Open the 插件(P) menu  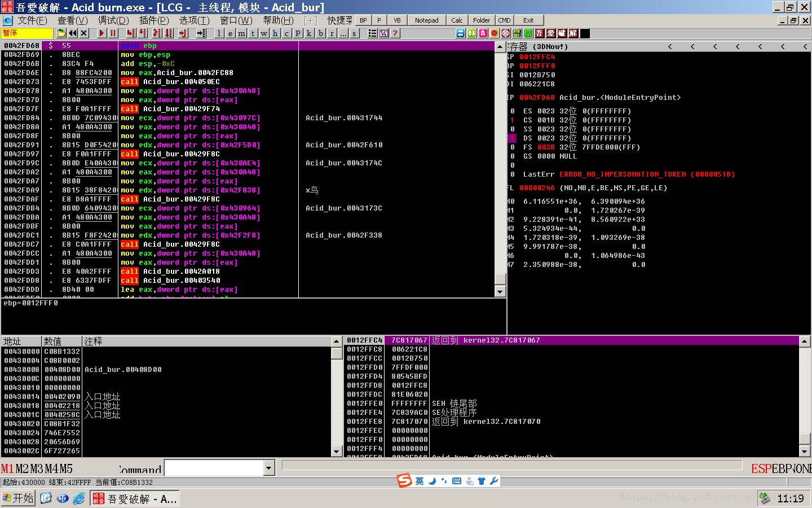click(154, 20)
